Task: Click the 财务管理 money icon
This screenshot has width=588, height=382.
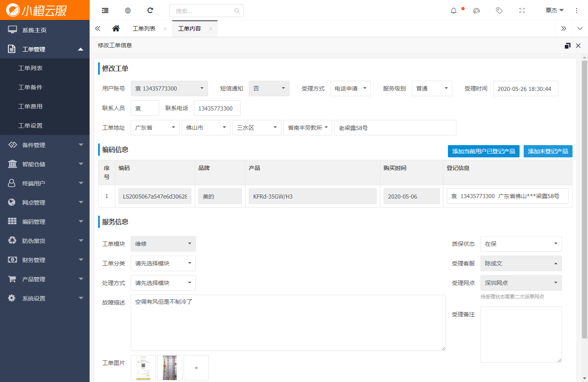Action: click(13, 260)
